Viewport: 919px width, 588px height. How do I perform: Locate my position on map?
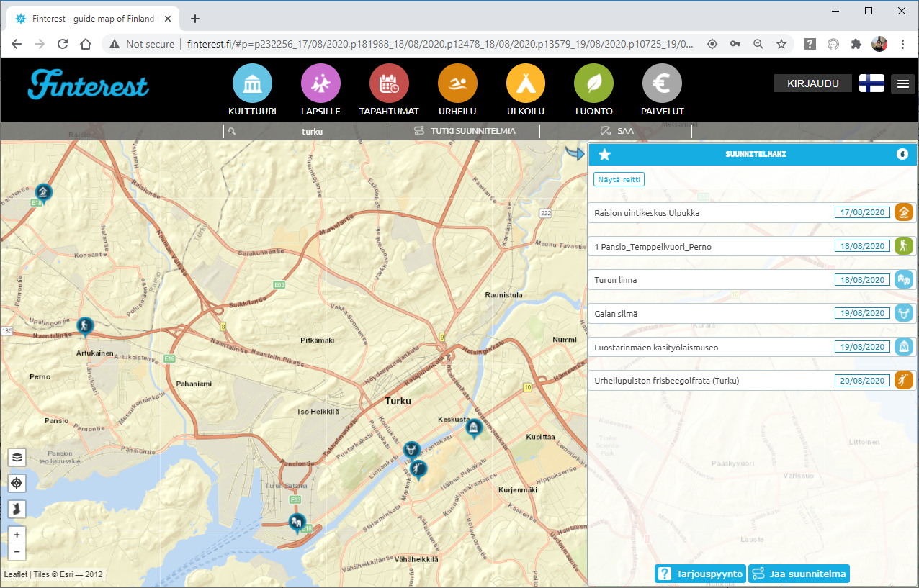click(x=17, y=483)
